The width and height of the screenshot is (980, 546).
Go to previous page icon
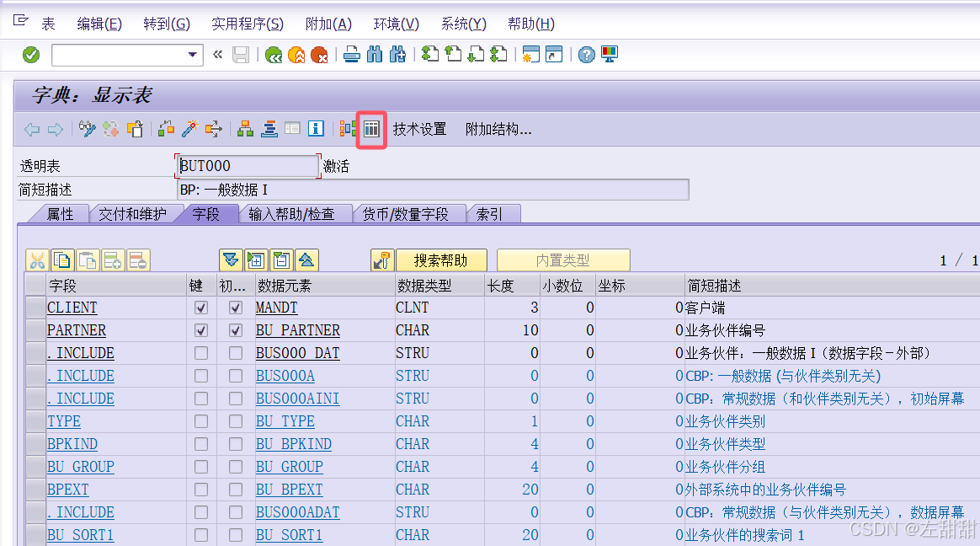click(453, 55)
